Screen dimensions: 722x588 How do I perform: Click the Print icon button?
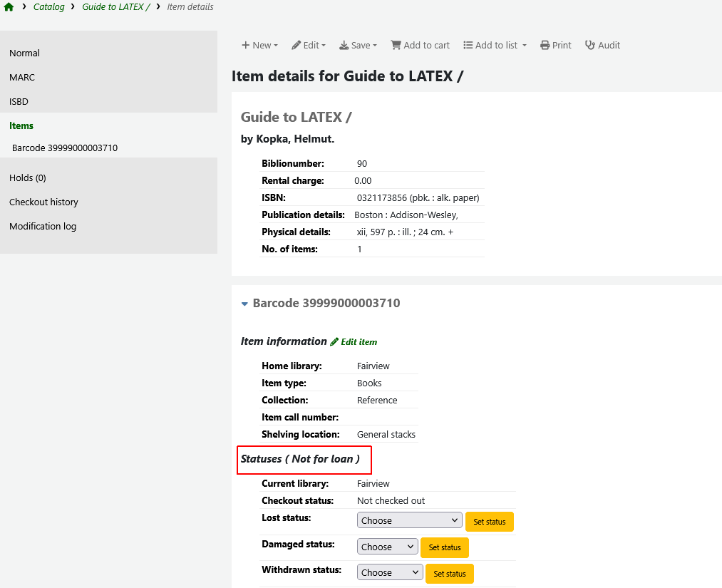click(555, 45)
